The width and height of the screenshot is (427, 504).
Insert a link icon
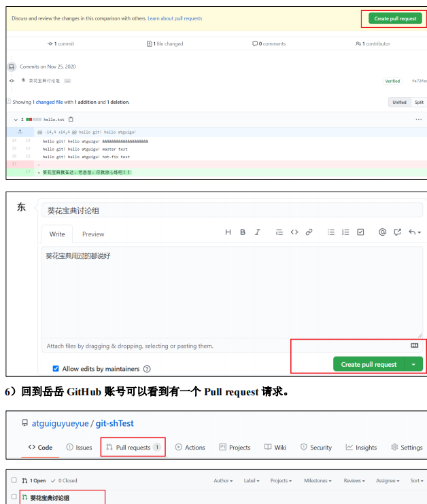(309, 232)
